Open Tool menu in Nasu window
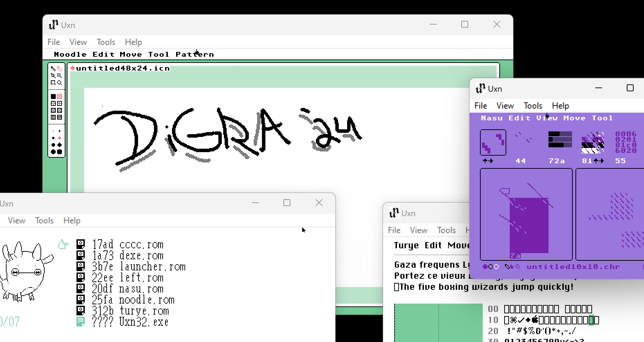Screen dimensions: 644x342 click(x=602, y=118)
